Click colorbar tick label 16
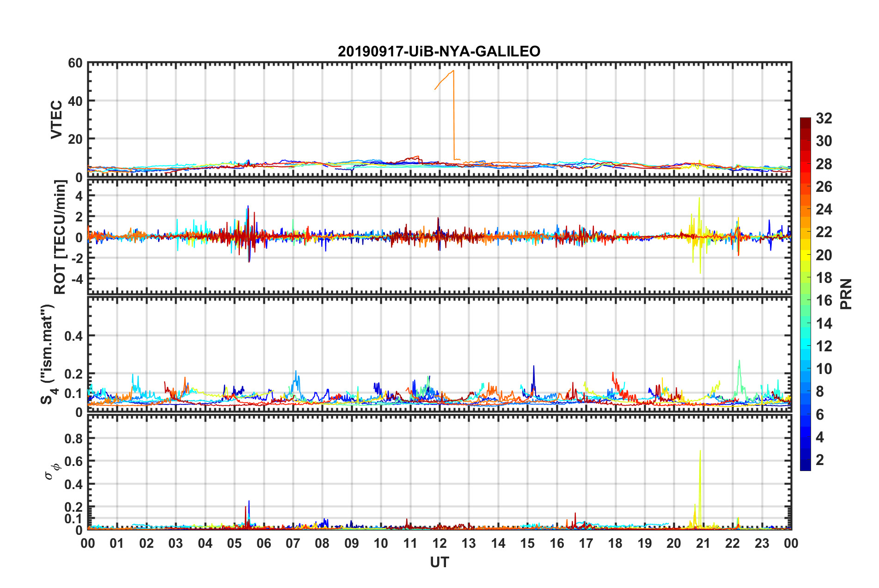Screen dimensions: 879x588 [824, 300]
